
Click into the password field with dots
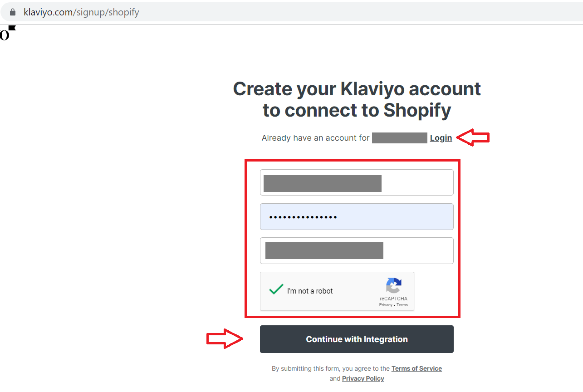(357, 216)
